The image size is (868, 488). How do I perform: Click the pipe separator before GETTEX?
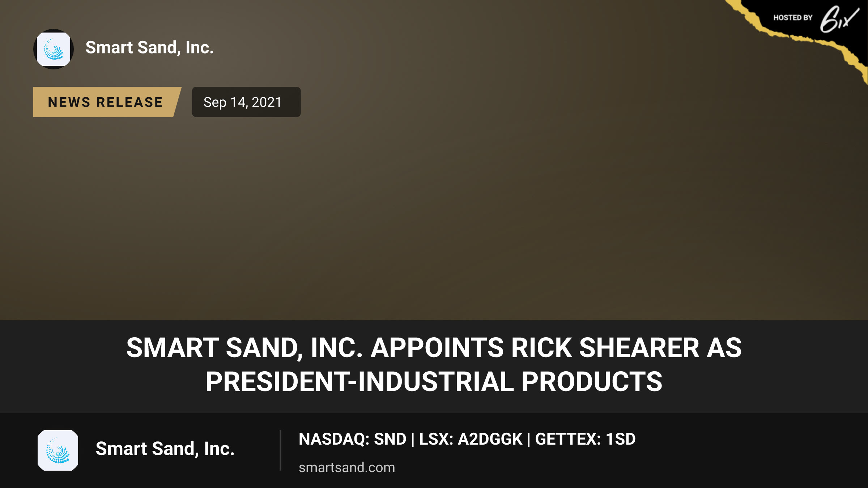click(529, 440)
